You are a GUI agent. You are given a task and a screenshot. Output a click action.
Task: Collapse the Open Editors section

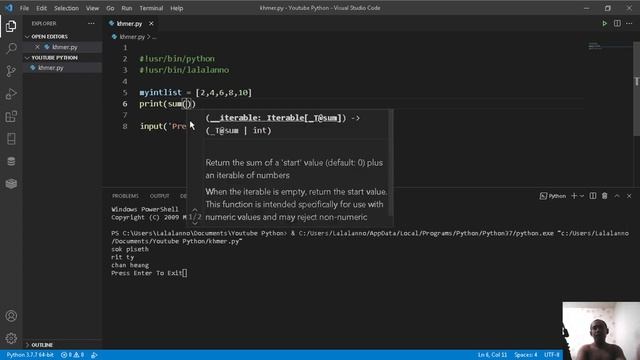click(27, 37)
